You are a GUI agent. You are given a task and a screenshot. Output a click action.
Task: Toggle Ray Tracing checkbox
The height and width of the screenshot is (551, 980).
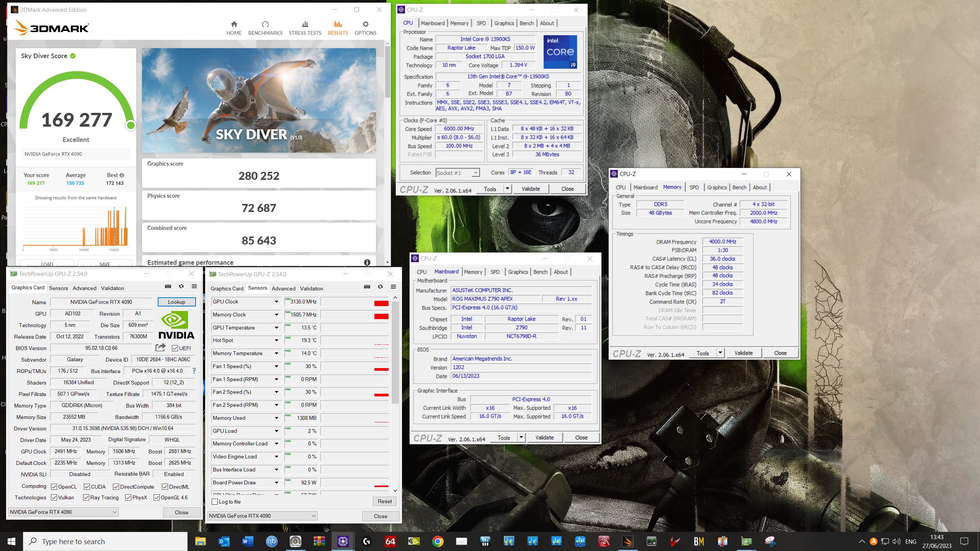pyautogui.click(x=86, y=497)
